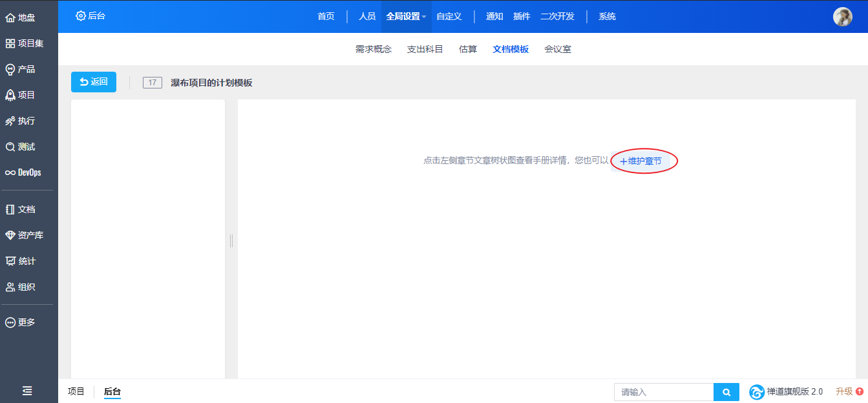
Task: Collapse the sidebar with bottom toggle icon
Action: [27, 391]
